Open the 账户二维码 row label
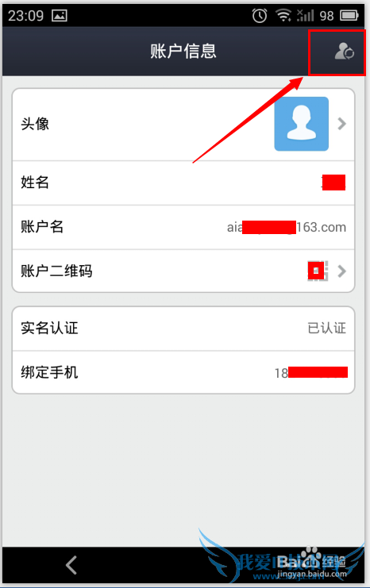Image resolution: width=370 pixels, height=588 pixels. point(56,271)
